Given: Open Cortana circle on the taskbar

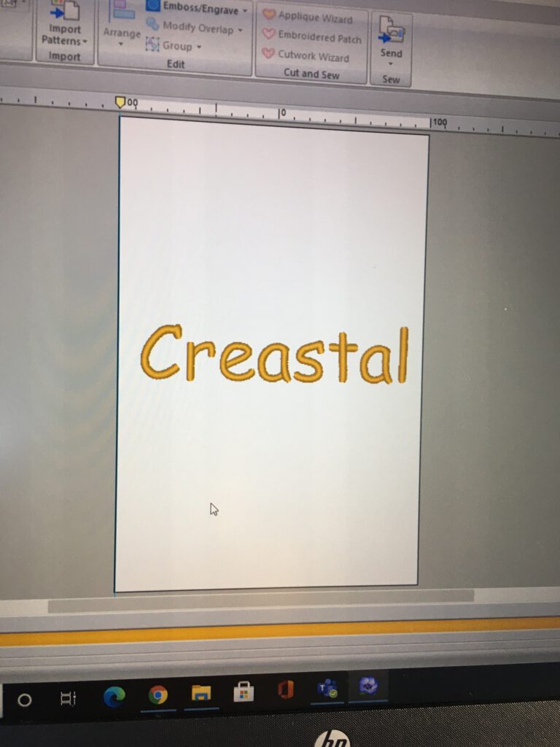Looking at the screenshot, I should pos(24,700).
